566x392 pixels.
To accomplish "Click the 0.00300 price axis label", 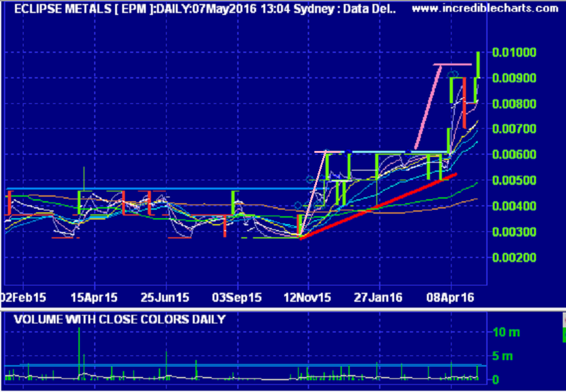I will click(x=514, y=232).
